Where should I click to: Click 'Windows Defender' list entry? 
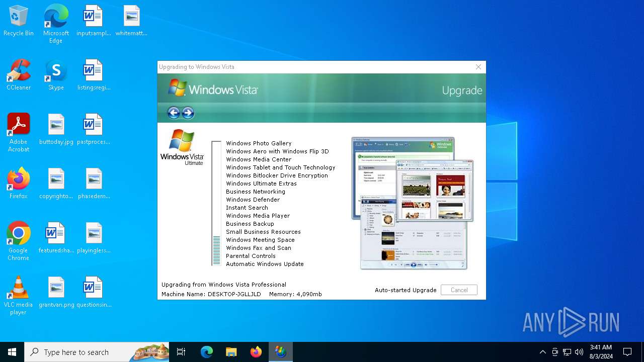pos(253,200)
